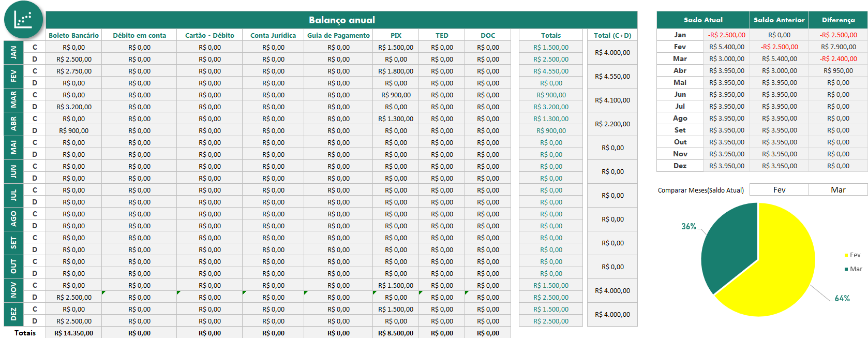Open the Fev comparison month selector
868x338 pixels.
779,190
